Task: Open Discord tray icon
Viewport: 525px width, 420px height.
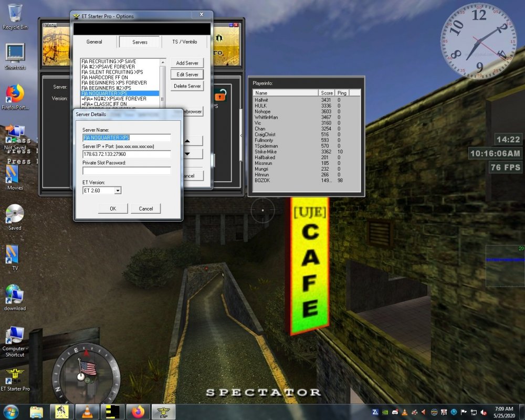Action: [395, 412]
